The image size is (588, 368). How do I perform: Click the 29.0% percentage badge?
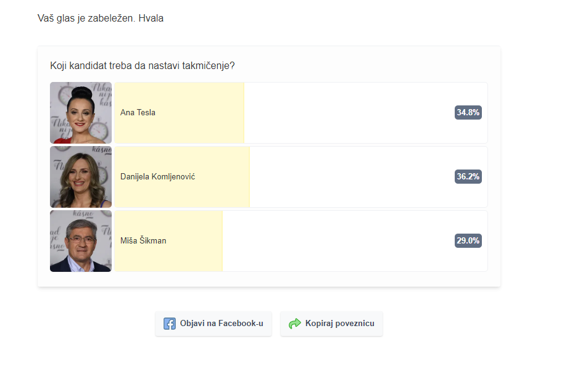point(468,240)
